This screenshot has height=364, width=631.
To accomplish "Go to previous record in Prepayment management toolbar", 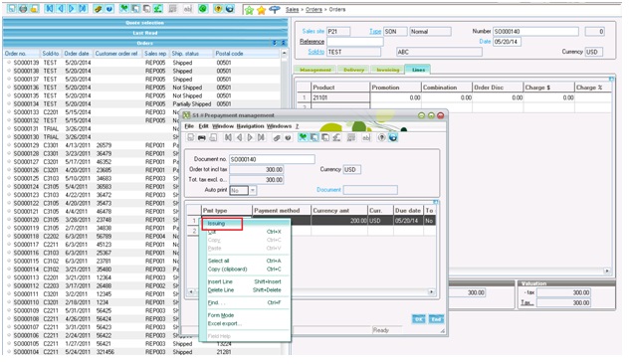I will (x=239, y=137).
